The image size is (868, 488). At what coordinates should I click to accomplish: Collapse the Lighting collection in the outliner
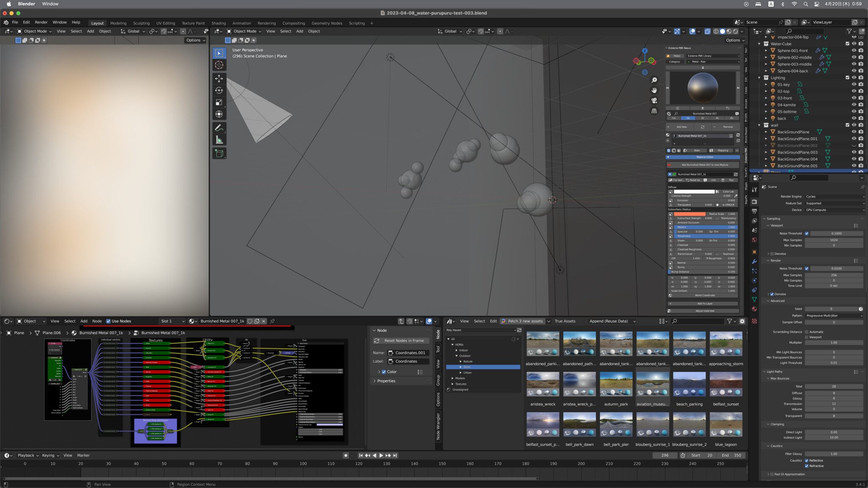[760, 78]
